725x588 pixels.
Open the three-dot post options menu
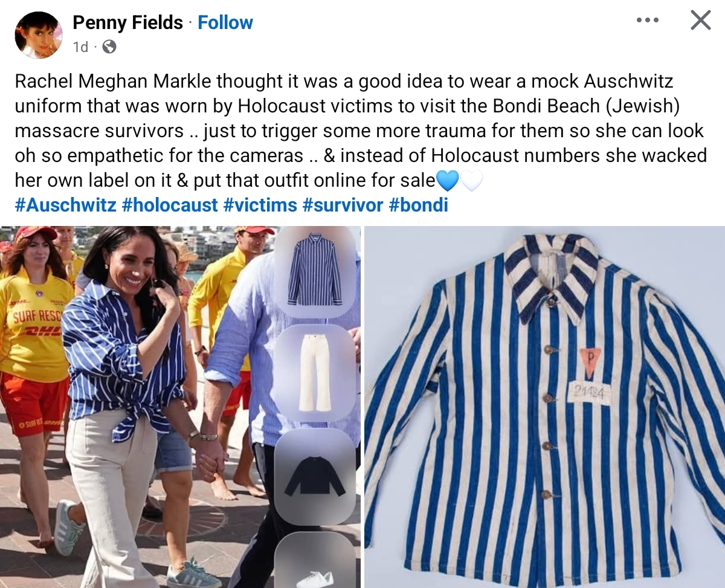647,21
